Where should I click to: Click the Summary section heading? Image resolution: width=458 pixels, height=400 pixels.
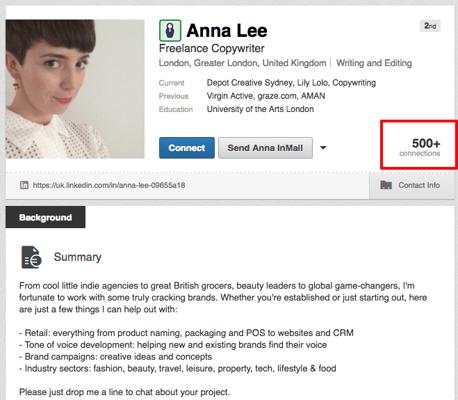point(78,257)
